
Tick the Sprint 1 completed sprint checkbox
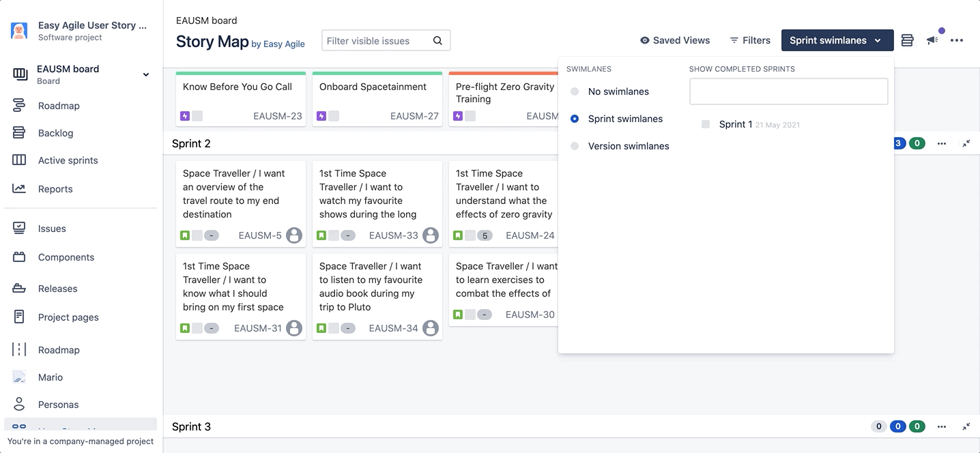point(706,124)
